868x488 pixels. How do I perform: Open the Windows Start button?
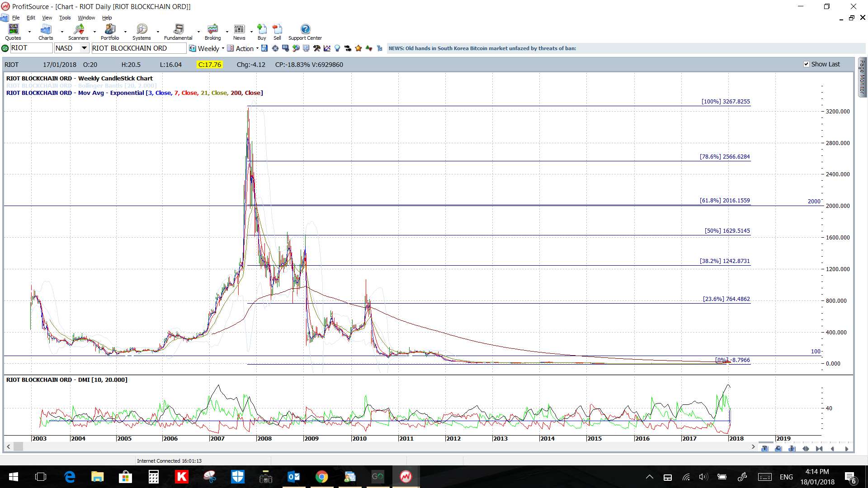(x=14, y=477)
